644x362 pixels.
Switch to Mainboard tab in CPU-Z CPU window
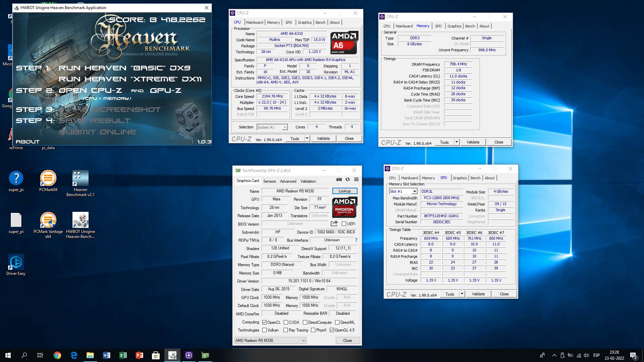coord(255,22)
